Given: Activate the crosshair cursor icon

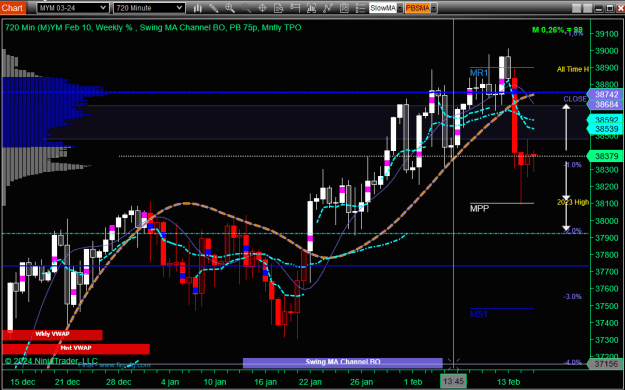Looking at the screenshot, I should click(x=262, y=8).
